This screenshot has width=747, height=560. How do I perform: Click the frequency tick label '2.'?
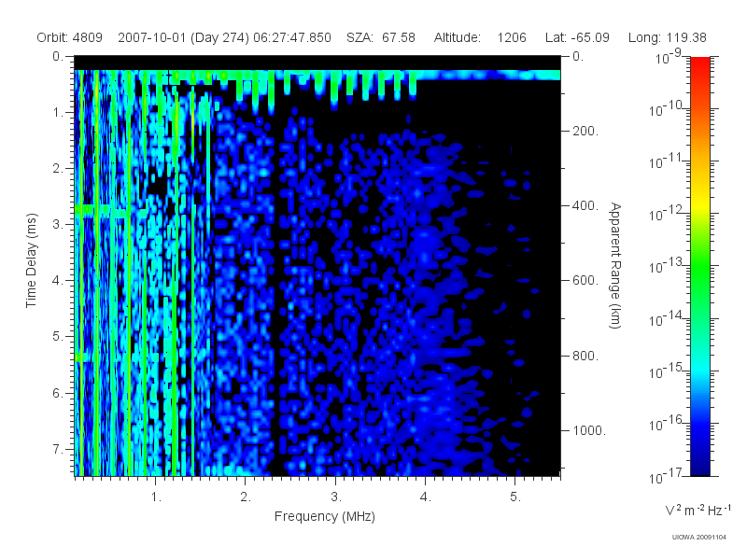point(246,497)
